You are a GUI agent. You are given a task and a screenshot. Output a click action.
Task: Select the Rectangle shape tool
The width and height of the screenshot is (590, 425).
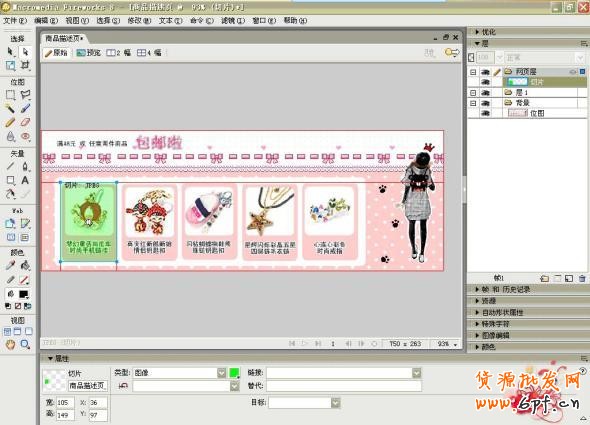pyautogui.click(x=10, y=180)
